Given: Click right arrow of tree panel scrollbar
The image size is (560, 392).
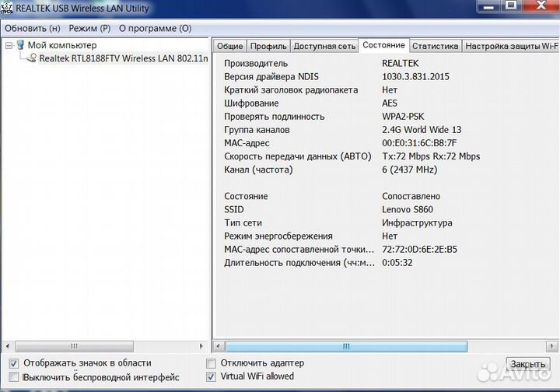Looking at the screenshot, I should tap(201, 346).
